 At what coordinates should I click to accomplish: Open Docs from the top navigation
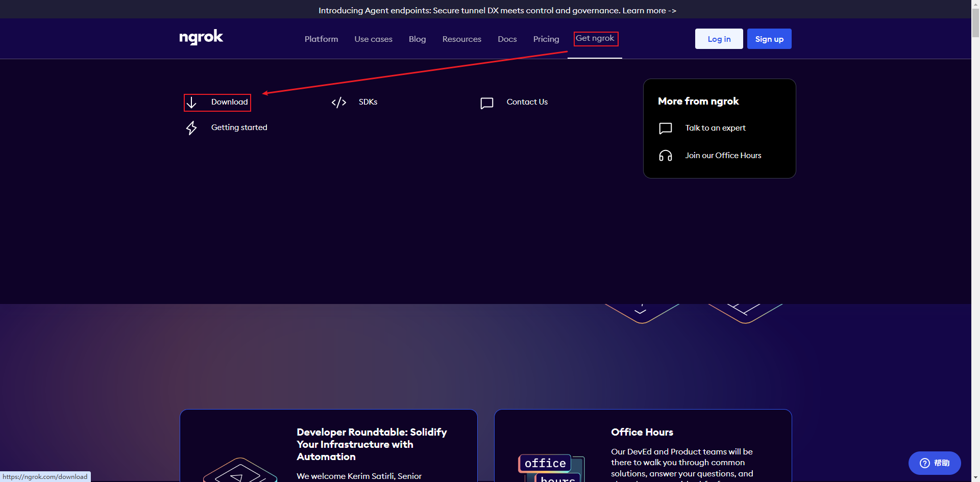(x=507, y=39)
